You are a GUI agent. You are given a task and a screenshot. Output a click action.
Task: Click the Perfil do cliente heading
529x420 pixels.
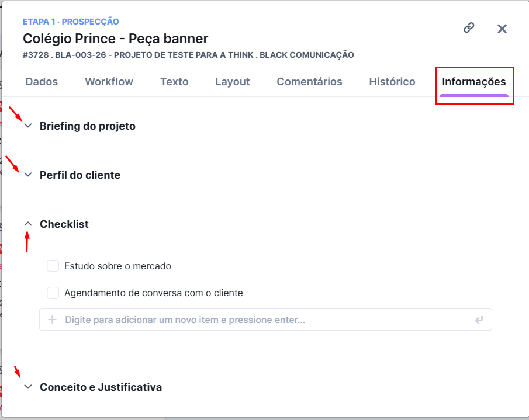pyautogui.click(x=80, y=175)
